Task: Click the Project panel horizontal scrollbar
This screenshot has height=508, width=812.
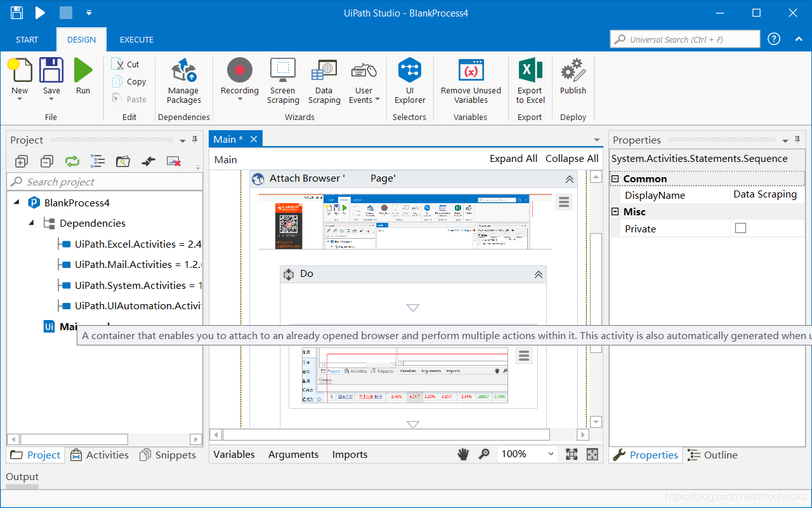Action: coord(74,439)
